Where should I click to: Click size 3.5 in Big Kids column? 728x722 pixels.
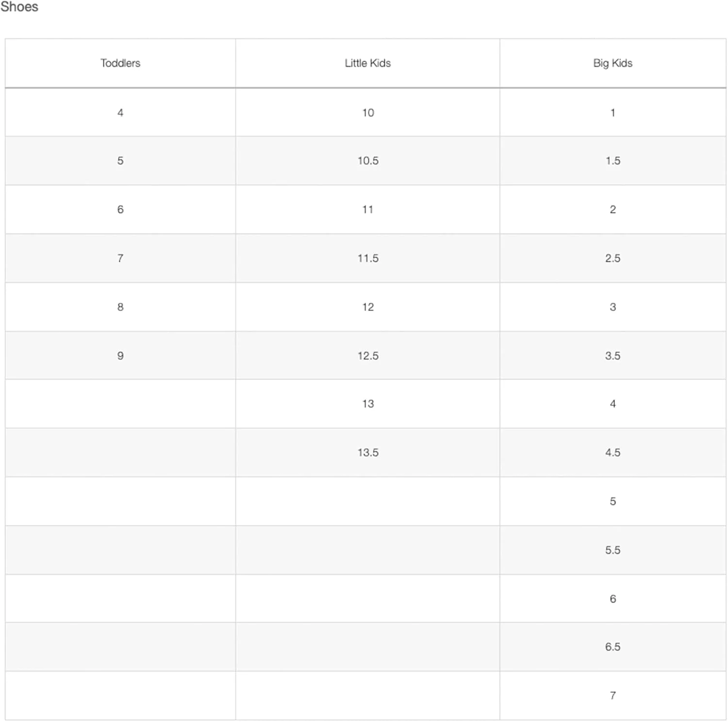point(612,356)
